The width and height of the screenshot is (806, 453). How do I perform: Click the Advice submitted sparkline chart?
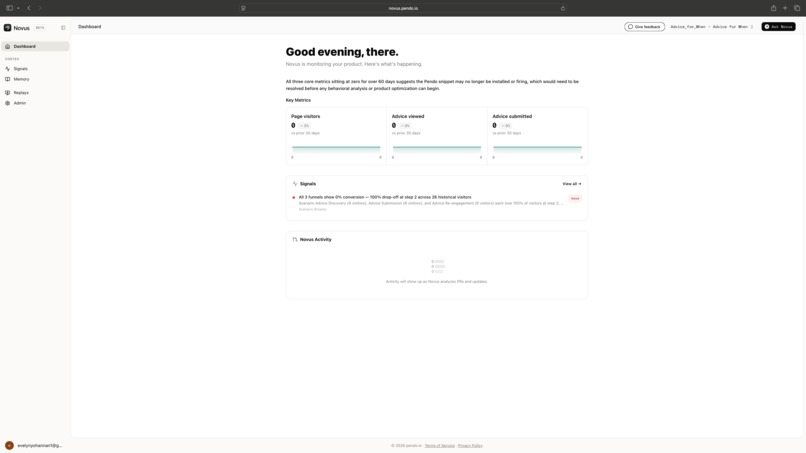537,149
